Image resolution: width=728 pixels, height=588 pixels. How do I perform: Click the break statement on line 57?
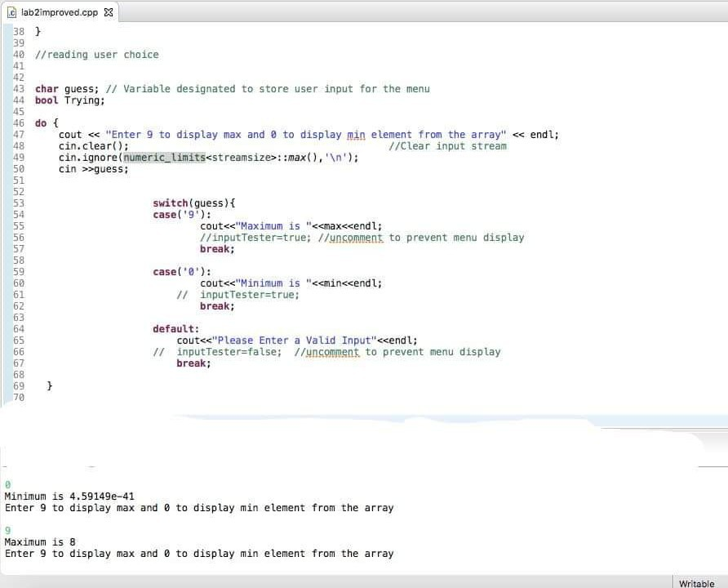213,248
